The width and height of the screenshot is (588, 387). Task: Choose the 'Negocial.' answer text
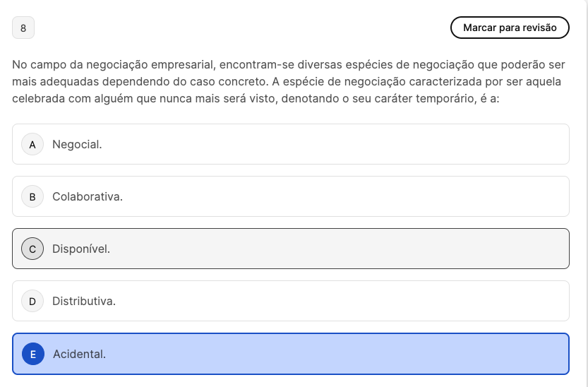point(77,144)
